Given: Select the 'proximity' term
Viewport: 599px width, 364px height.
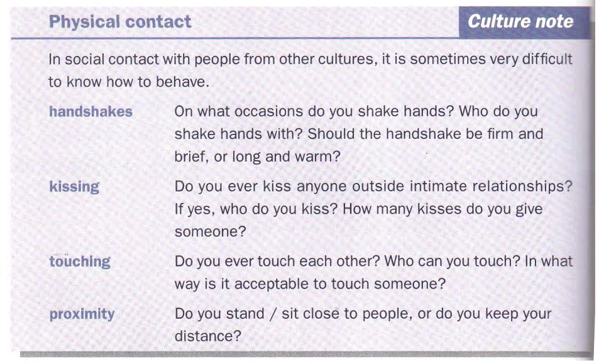Looking at the screenshot, I should pyautogui.click(x=82, y=314).
